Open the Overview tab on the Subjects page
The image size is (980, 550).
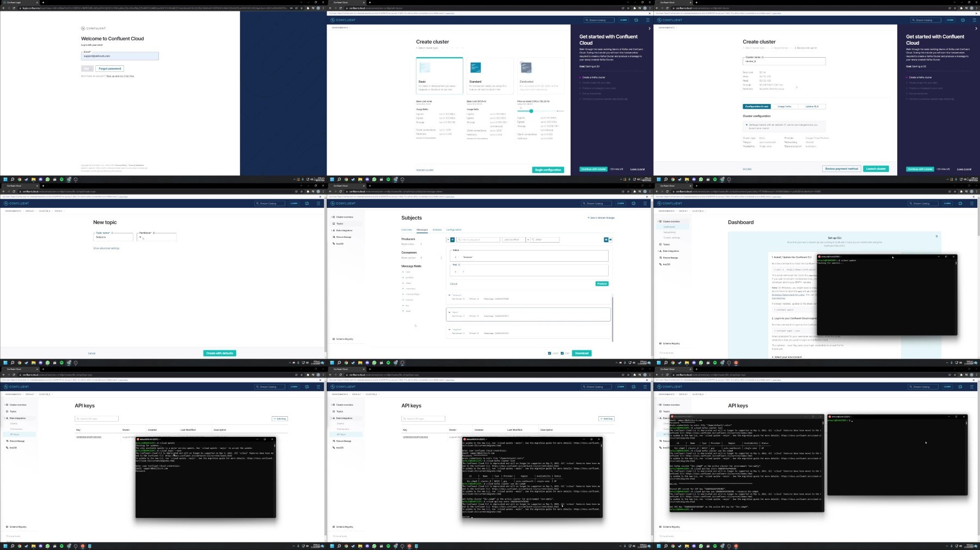407,230
